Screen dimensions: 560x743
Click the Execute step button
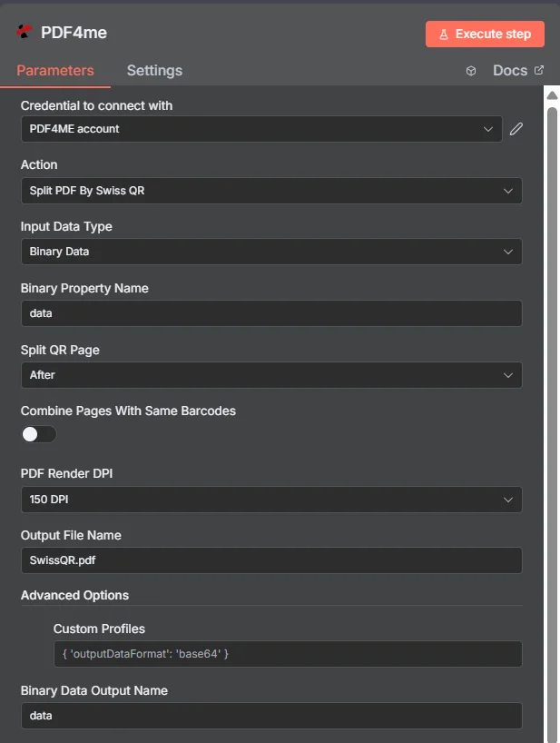485,35
